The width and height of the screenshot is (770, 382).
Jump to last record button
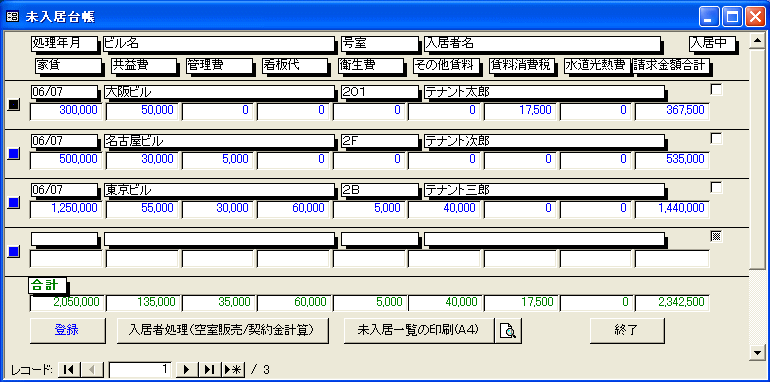[210, 369]
